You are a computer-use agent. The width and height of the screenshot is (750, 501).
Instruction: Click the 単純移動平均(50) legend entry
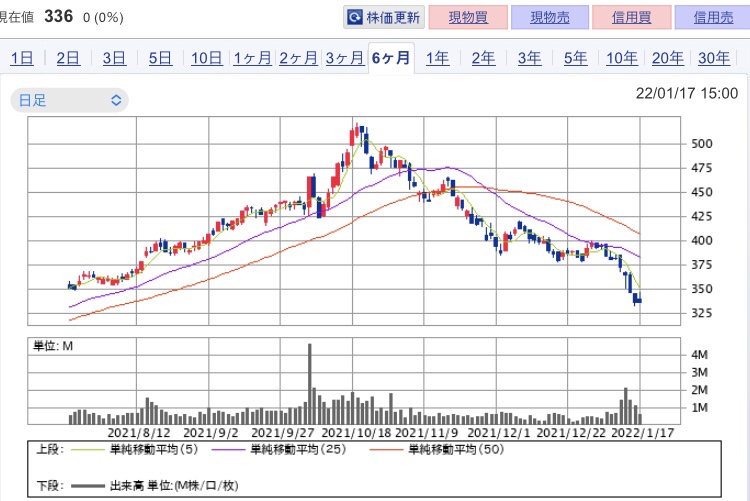point(437,449)
